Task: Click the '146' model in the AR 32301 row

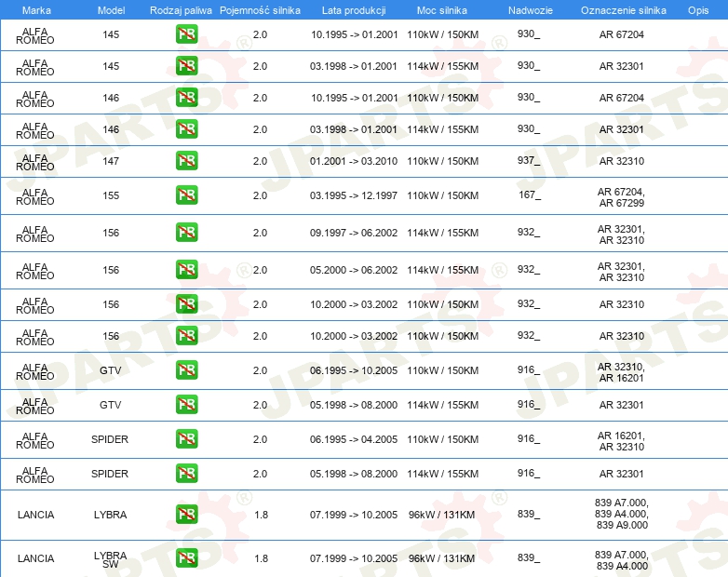Action: pos(111,129)
